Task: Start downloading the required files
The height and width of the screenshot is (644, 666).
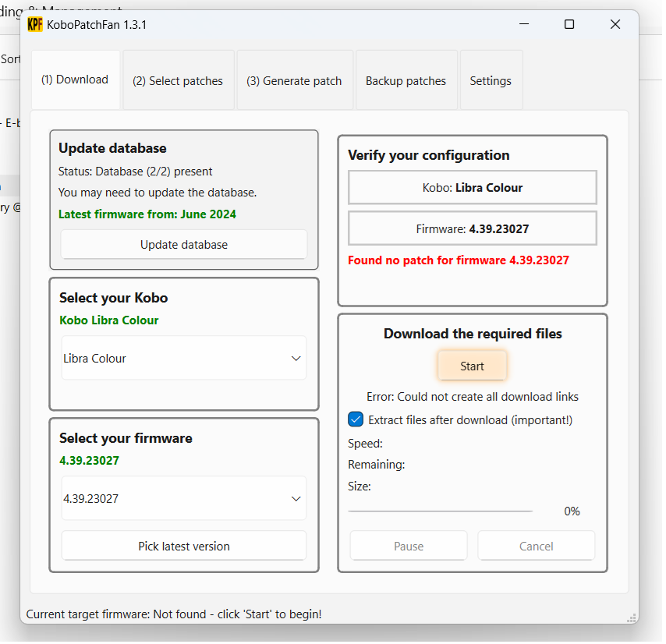Action: point(472,366)
